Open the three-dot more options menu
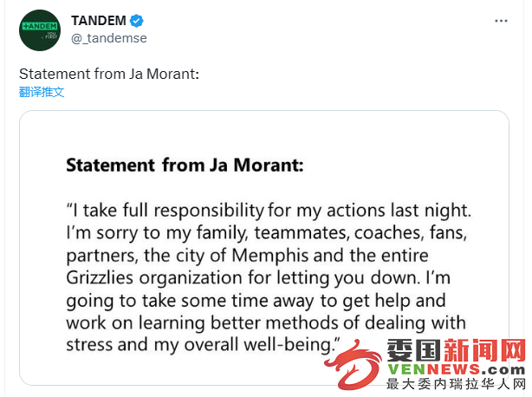 501,21
